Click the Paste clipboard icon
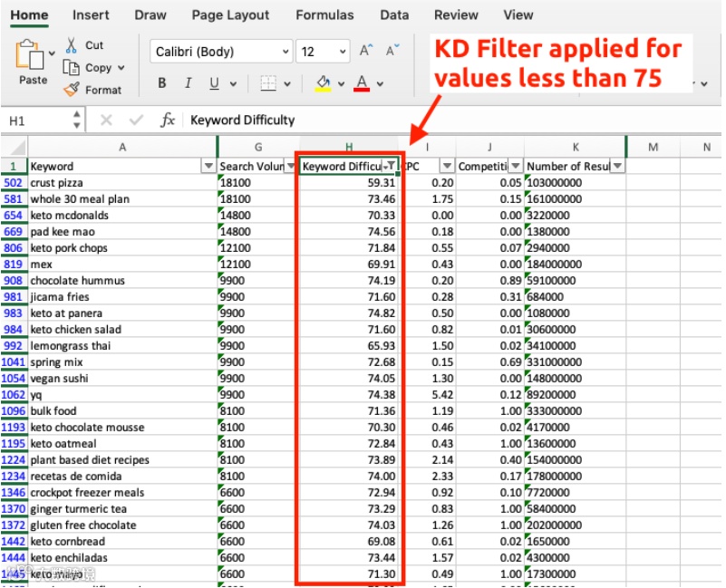The height and width of the screenshot is (588, 726). click(30, 54)
